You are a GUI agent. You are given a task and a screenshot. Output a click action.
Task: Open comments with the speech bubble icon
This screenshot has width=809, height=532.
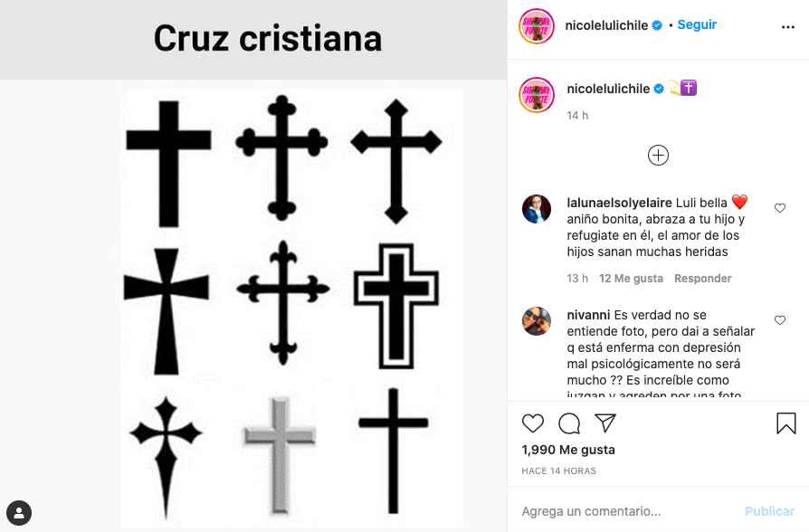[569, 423]
